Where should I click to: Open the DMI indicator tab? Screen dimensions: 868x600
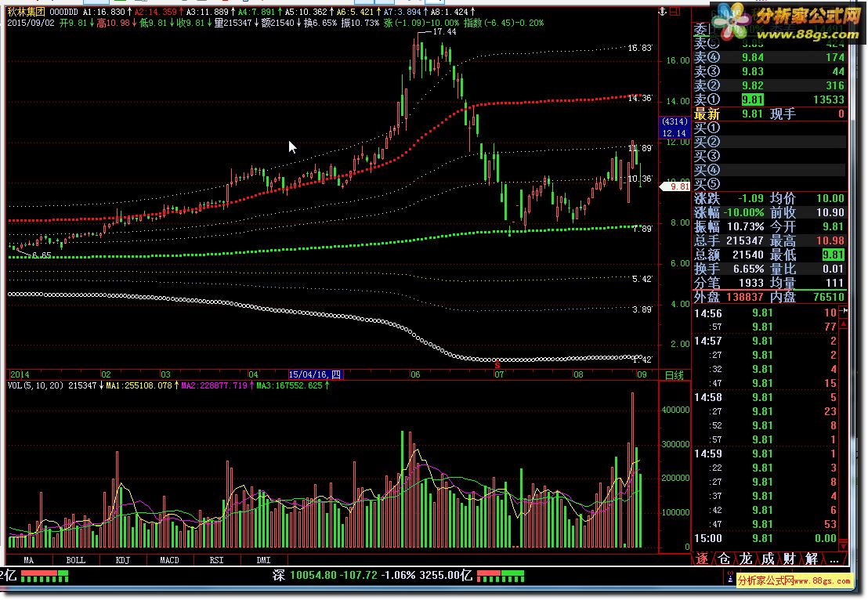coord(264,560)
